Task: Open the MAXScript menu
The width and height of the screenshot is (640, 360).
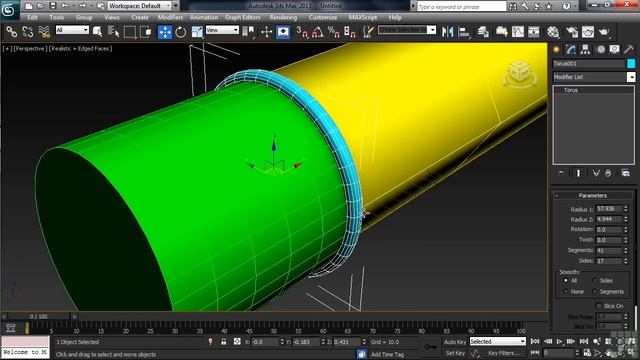Action: coord(363,18)
